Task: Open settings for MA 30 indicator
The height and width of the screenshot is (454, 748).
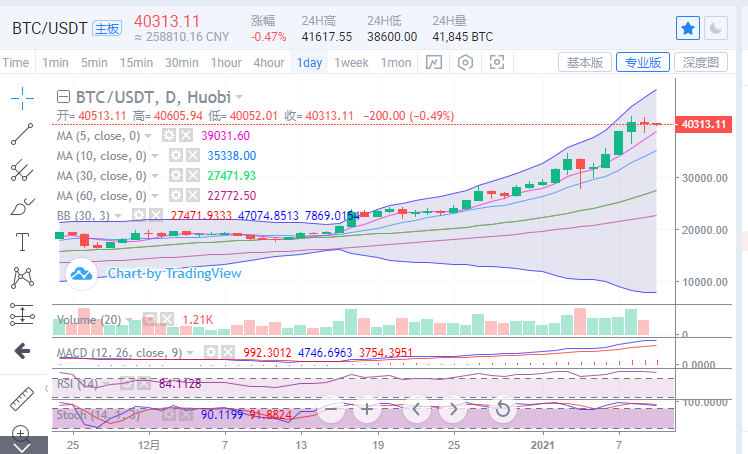Action: (176, 175)
